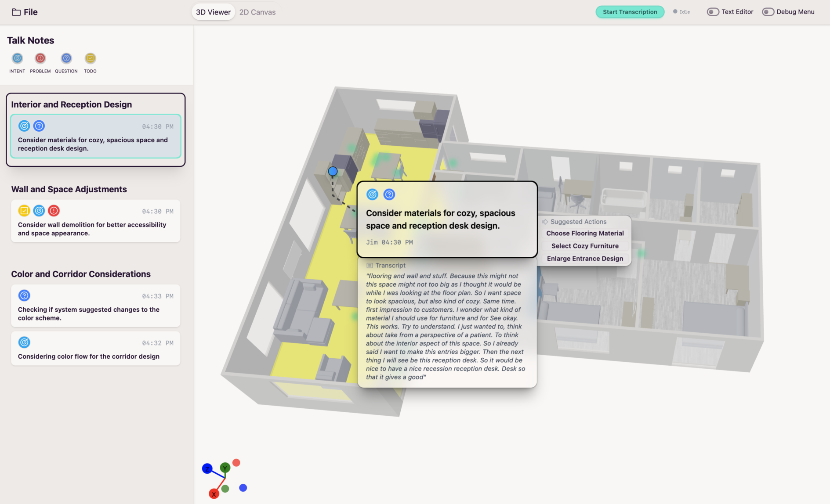Click Enlarge Entrance Design suggestion

click(585, 259)
